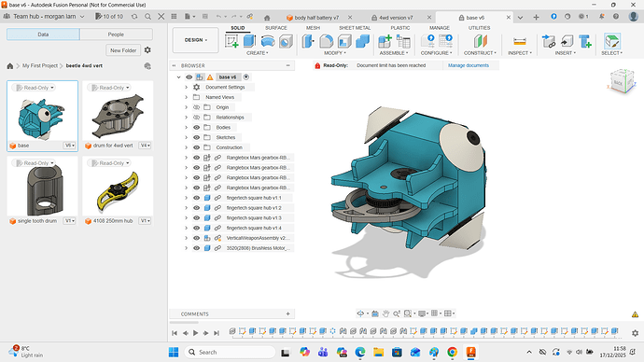Click the New Folder button
The image size is (644, 362).
[x=123, y=50]
